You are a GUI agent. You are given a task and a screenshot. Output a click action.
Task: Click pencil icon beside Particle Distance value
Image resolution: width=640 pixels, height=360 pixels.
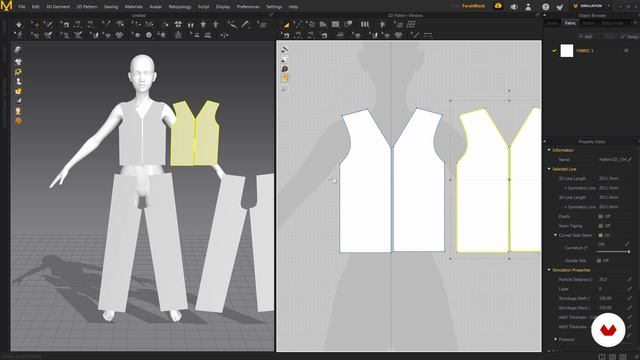[630, 280]
